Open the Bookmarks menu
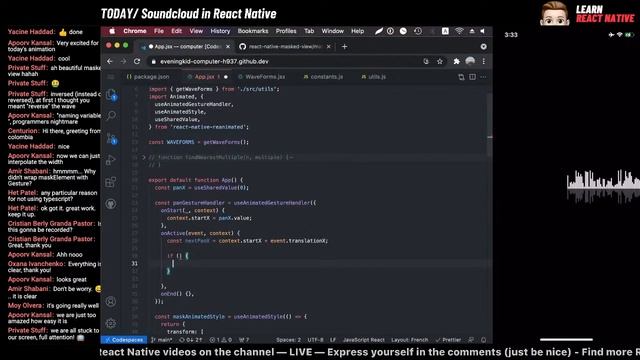640x360 pixels. (x=253, y=31)
